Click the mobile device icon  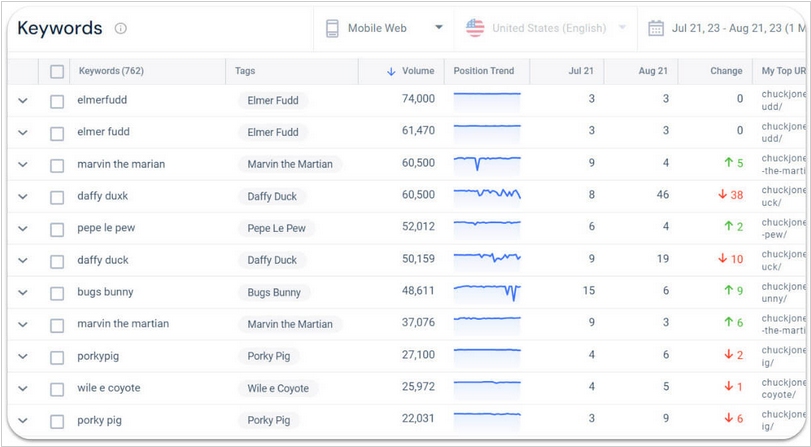coord(332,28)
